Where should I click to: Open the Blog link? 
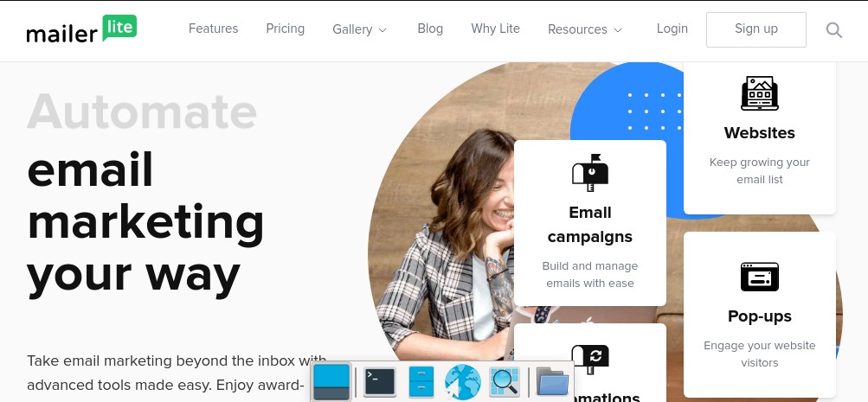coord(430,29)
